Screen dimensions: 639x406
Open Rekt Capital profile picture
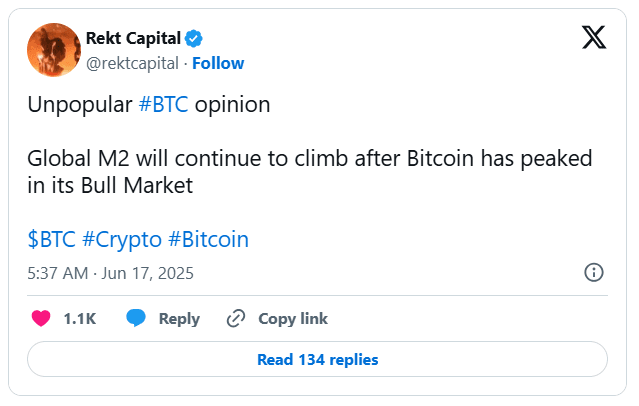click(54, 50)
